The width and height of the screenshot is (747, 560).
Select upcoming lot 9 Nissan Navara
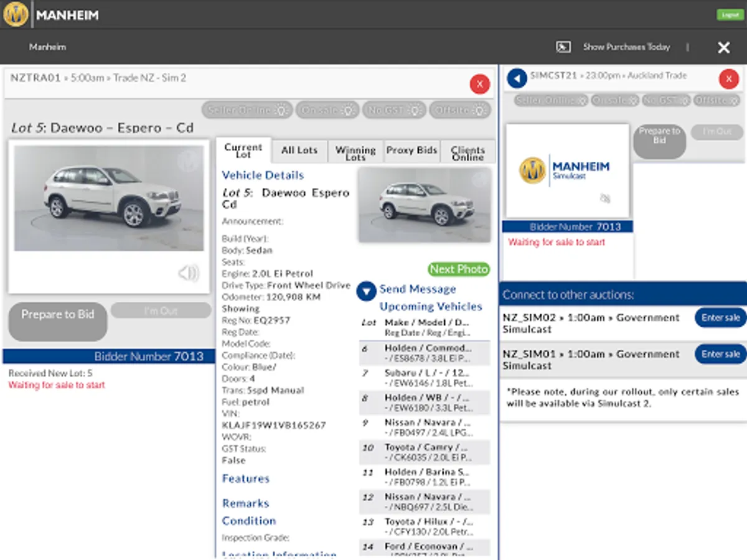coord(425,428)
